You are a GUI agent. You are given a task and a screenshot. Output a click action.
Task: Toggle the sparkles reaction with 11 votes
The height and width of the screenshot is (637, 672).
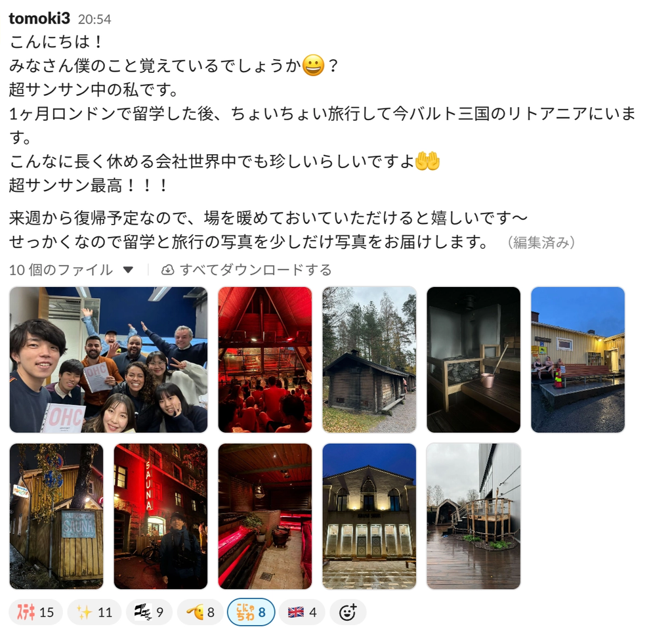click(94, 612)
